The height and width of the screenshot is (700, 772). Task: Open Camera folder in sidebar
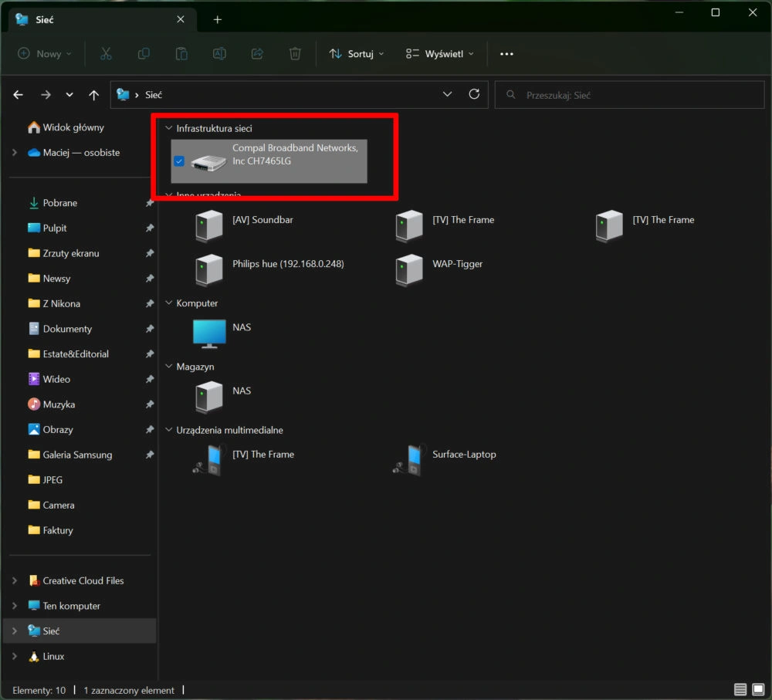click(x=58, y=505)
